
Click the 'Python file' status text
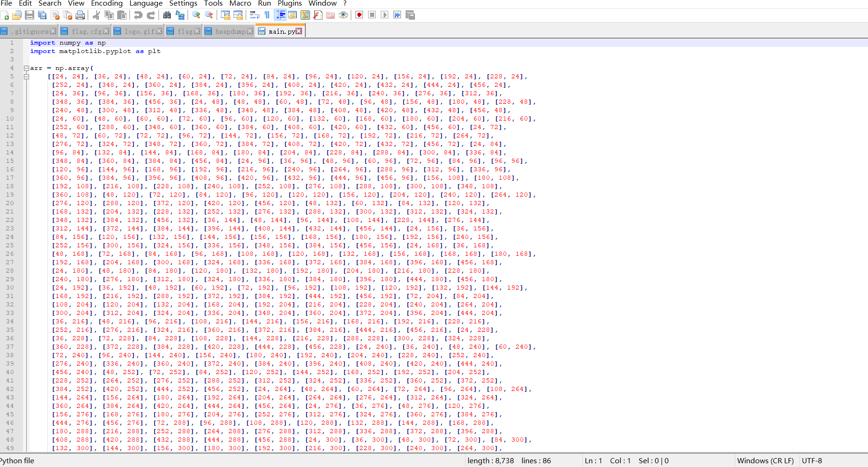pos(17,461)
